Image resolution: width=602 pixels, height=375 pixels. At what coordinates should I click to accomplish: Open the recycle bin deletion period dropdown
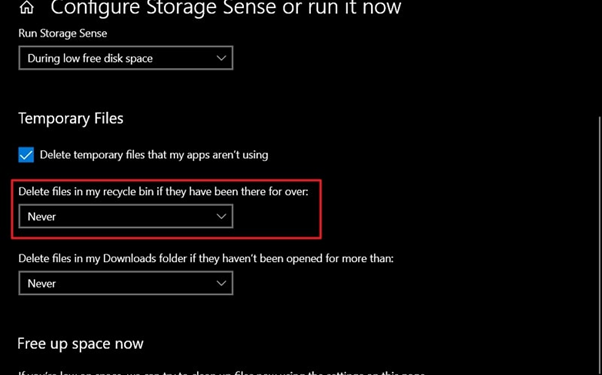126,216
